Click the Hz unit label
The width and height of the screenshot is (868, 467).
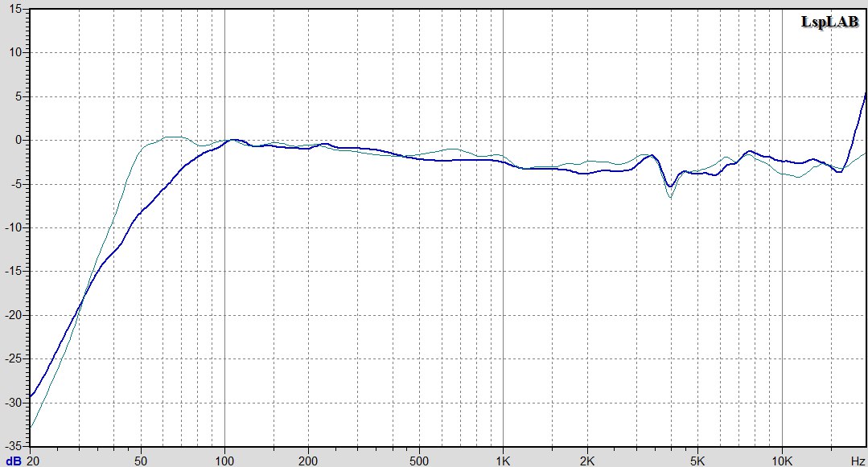[x=858, y=461]
